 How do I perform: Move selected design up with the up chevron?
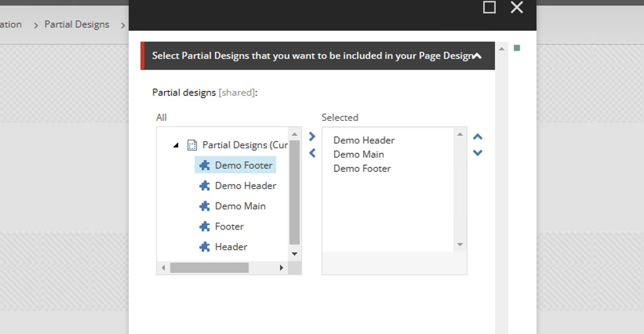[477, 137]
